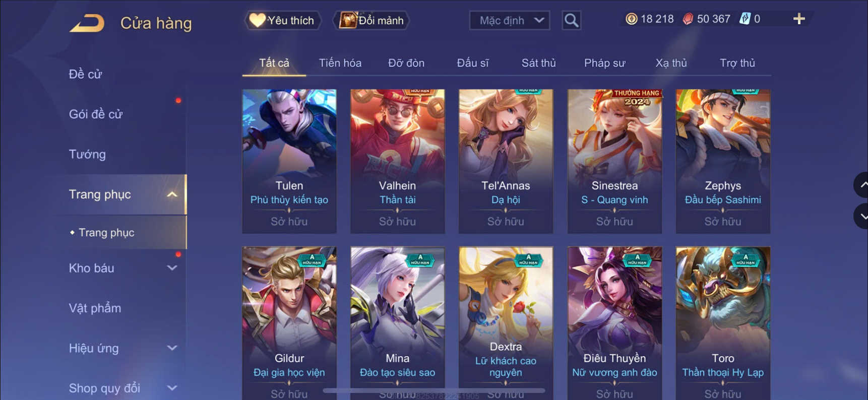Tap the plus icon to add currency

point(799,19)
